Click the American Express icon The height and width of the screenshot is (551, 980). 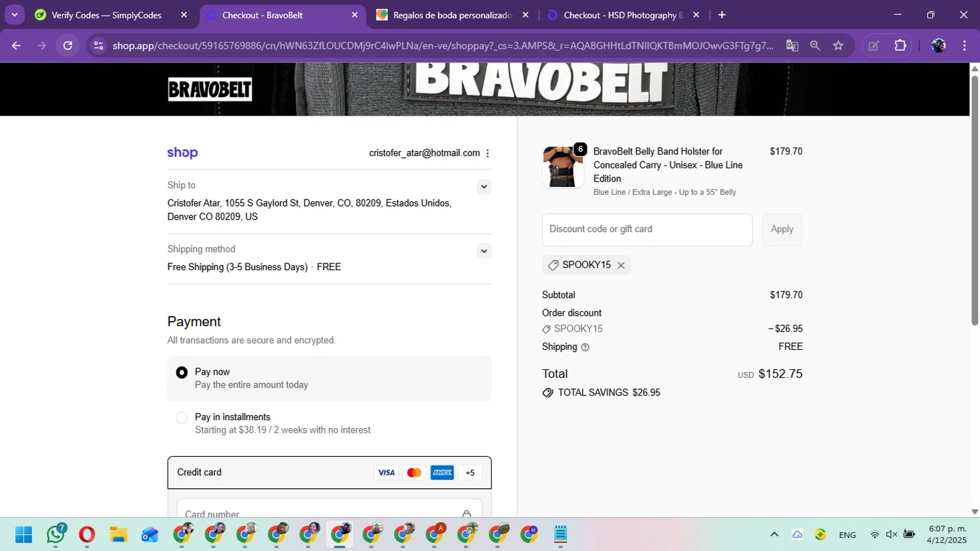click(x=442, y=473)
